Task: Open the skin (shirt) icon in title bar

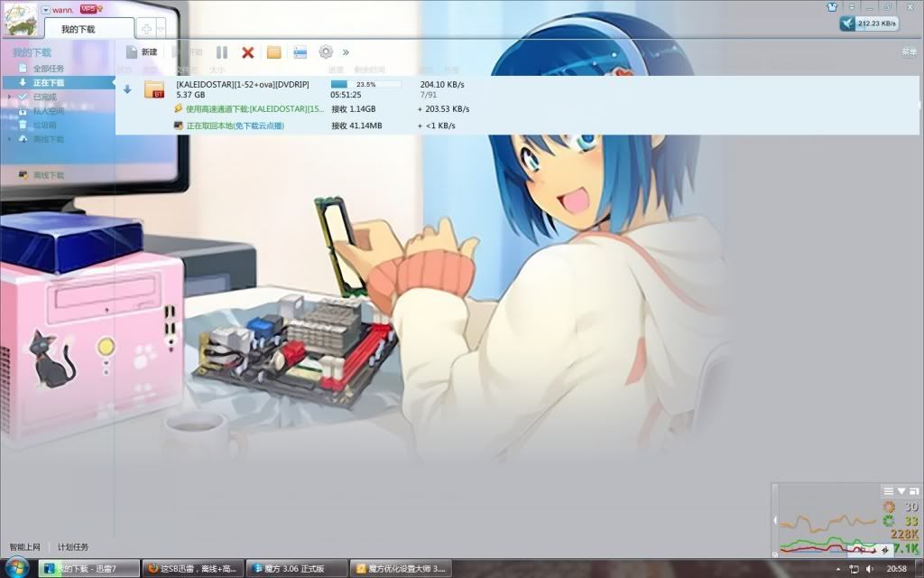Action: pos(832,7)
